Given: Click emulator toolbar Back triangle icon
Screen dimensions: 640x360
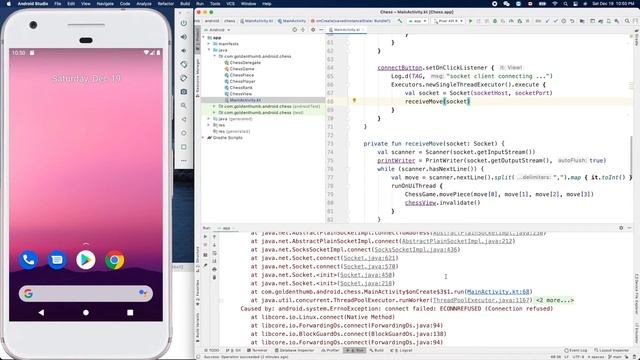Looking at the screenshot, I should [184, 119].
